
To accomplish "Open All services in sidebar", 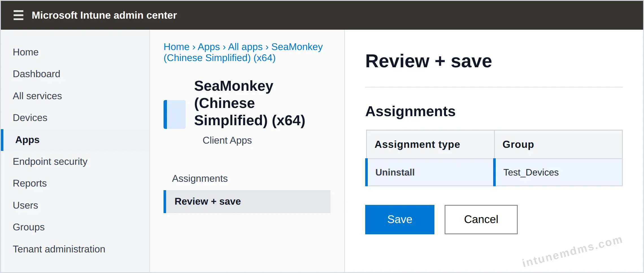I will [x=37, y=96].
